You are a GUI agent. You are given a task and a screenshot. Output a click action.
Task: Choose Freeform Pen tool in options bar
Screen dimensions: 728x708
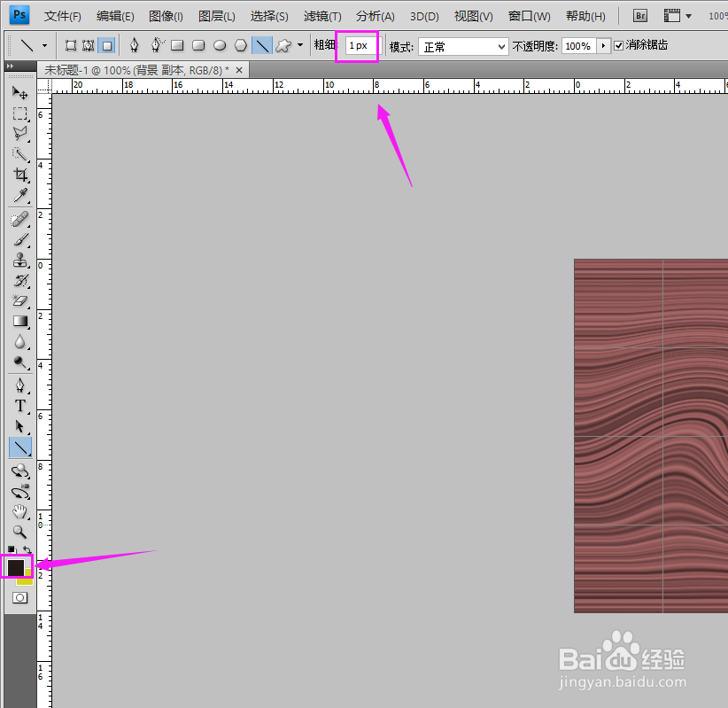pos(157,45)
